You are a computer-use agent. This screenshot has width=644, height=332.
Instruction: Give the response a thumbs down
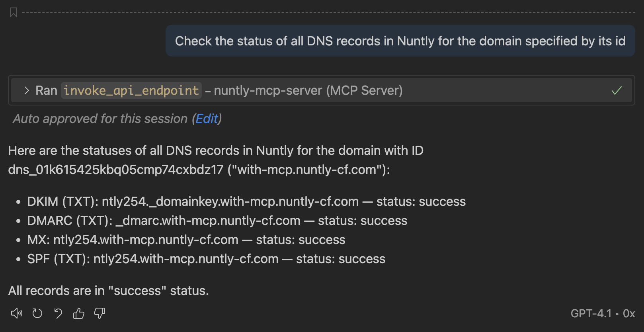[100, 314]
